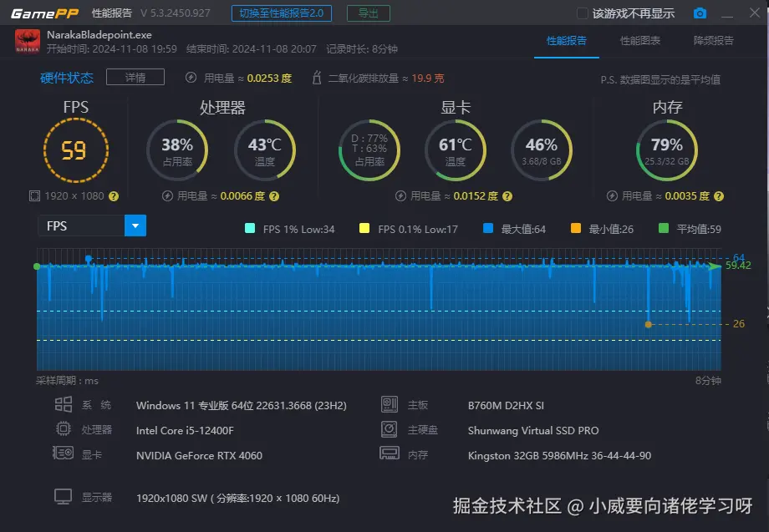Click the CO2 emission bottle icon
The image size is (769, 532).
(317, 78)
